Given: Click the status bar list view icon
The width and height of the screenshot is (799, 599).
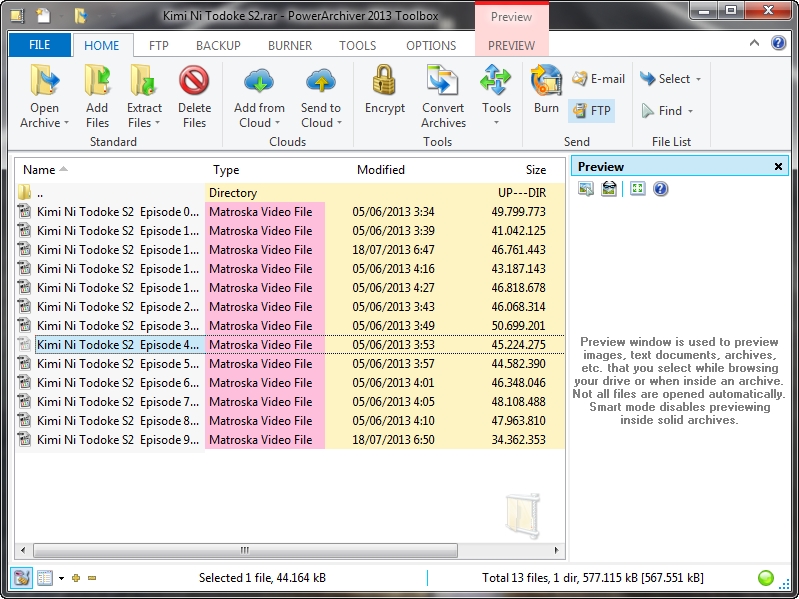Looking at the screenshot, I should [x=45, y=578].
